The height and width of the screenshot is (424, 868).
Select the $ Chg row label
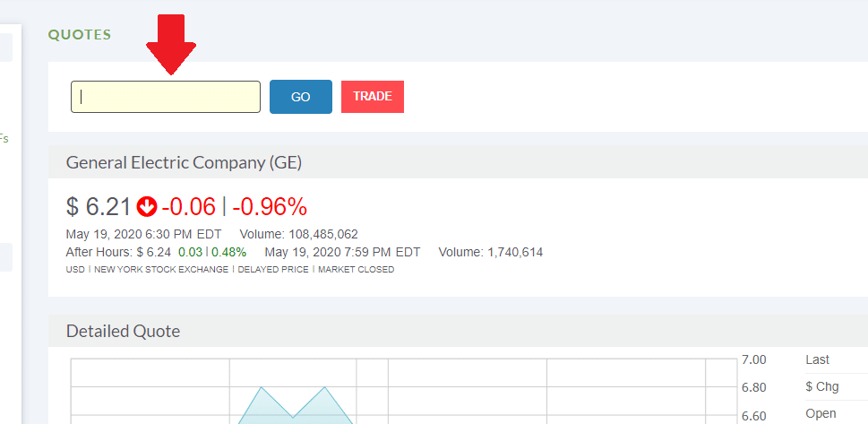click(822, 387)
